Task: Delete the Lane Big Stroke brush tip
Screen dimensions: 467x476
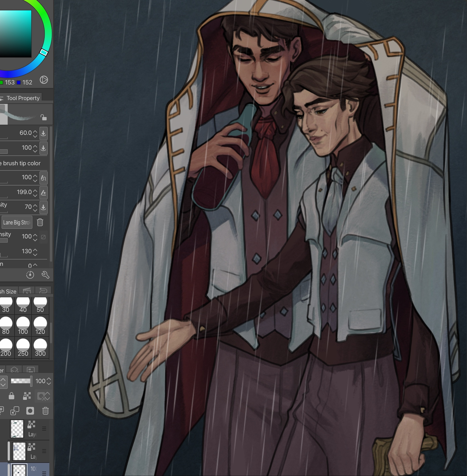Action: tap(40, 222)
